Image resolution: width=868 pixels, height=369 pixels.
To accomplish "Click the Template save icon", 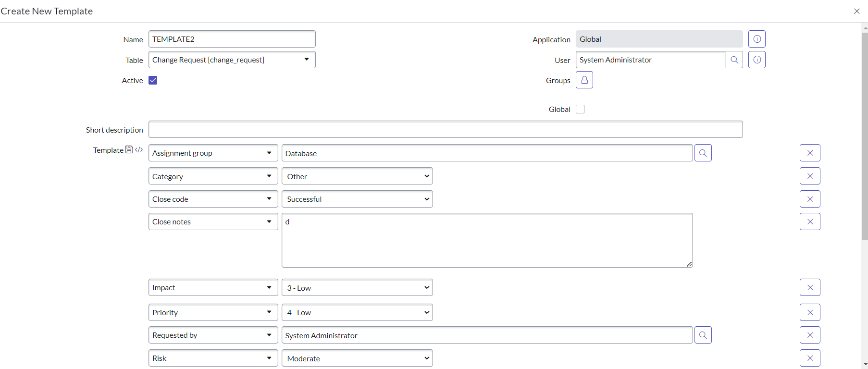I will coord(129,150).
